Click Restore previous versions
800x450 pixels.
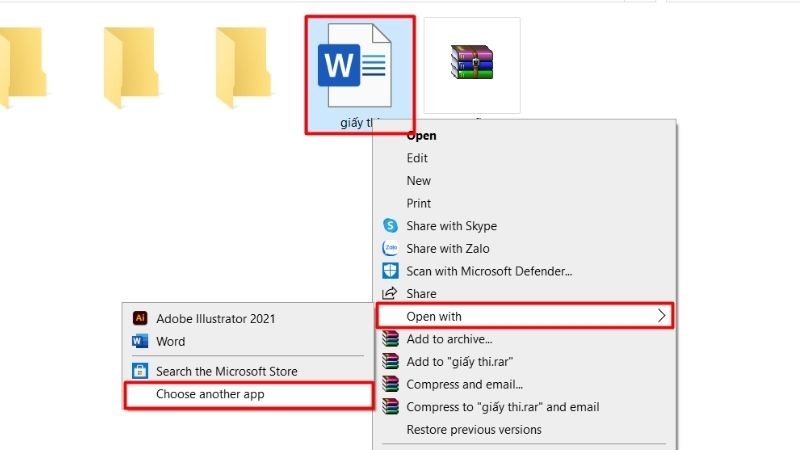point(473,430)
